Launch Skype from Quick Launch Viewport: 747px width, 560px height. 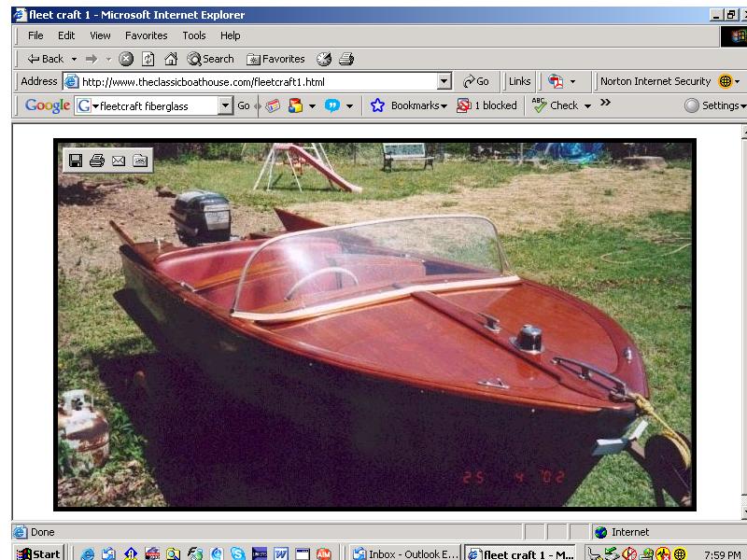tap(237, 553)
